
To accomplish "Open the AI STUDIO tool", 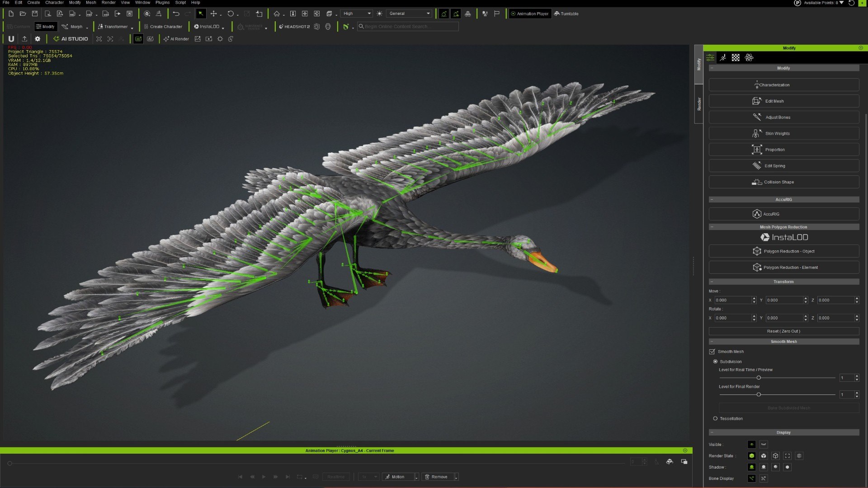I will (71, 39).
